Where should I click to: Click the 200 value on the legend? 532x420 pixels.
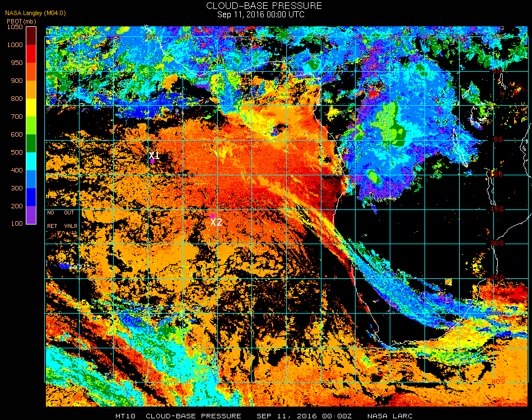click(x=17, y=206)
